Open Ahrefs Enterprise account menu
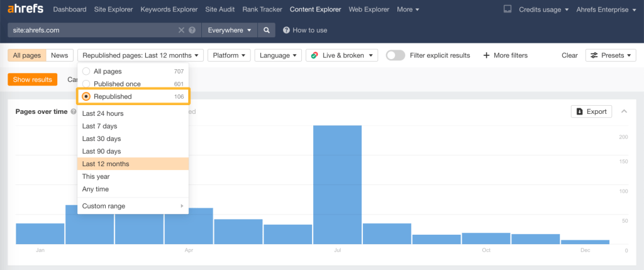 click(606, 9)
